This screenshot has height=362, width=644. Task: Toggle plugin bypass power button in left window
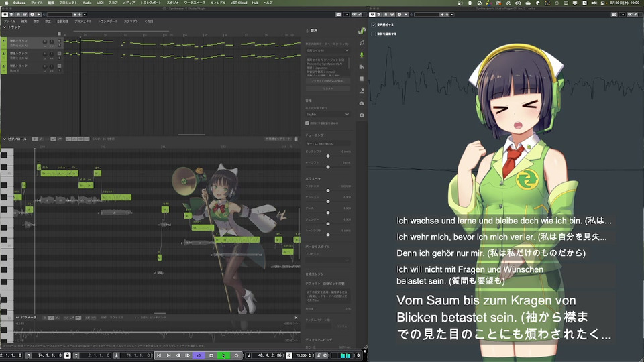(5, 15)
